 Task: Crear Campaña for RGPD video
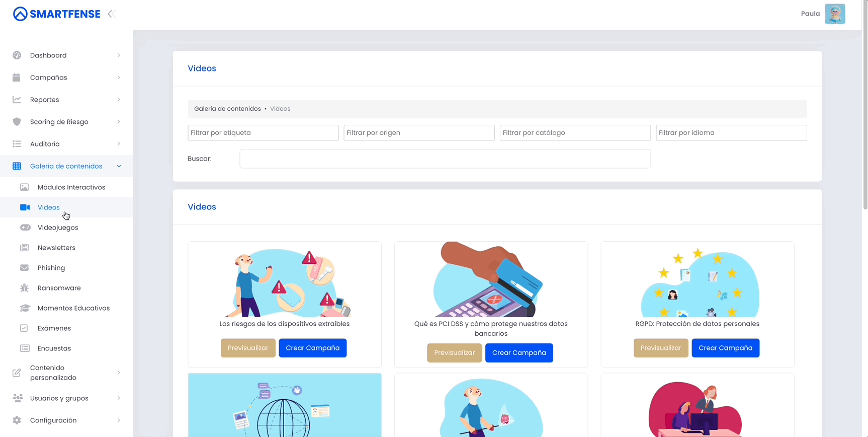726,348
